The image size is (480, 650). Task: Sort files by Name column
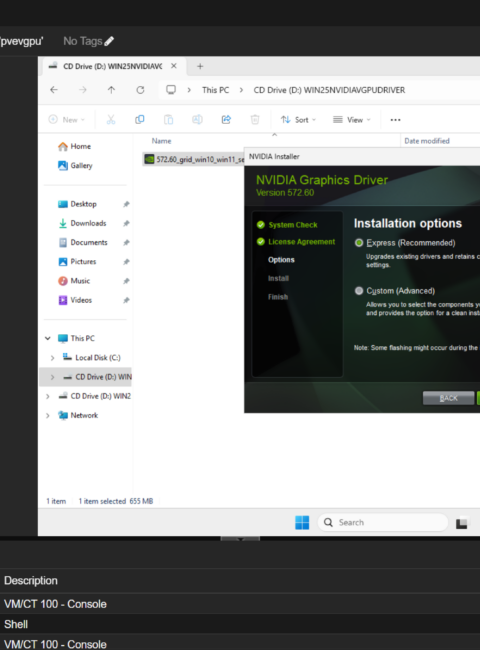(x=161, y=141)
